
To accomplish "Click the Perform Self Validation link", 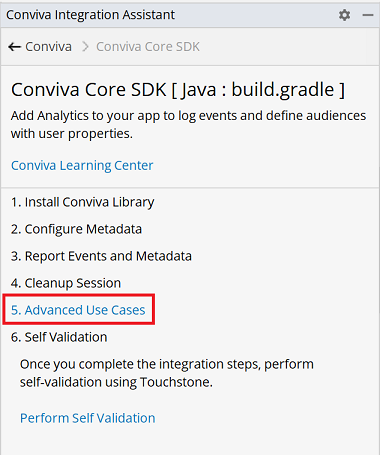I will pyautogui.click(x=88, y=418).
